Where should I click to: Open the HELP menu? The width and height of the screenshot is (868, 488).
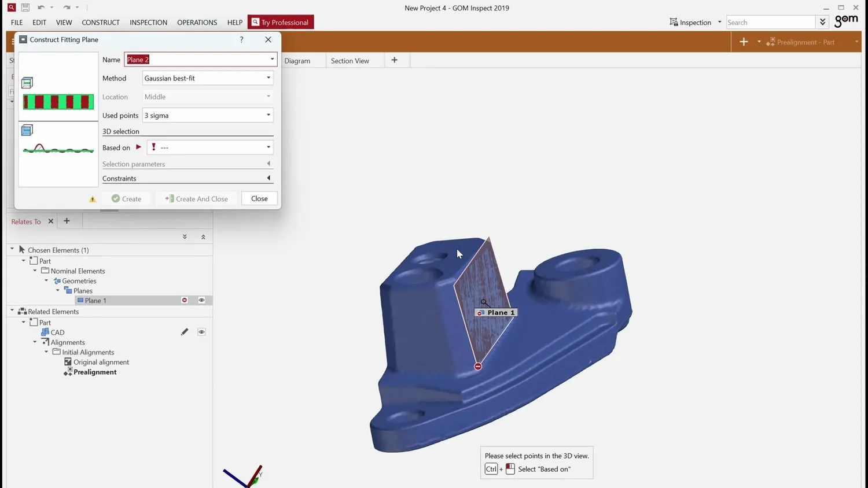235,23
